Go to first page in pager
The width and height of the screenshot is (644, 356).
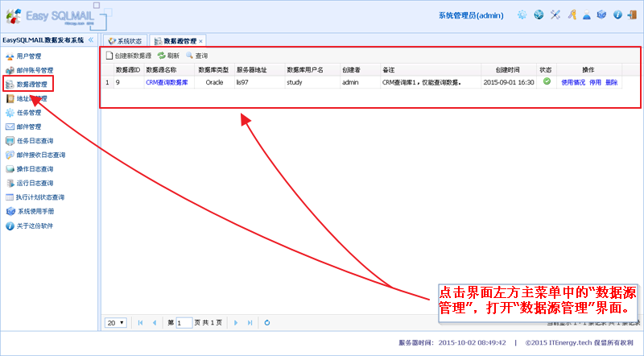[x=140, y=323]
